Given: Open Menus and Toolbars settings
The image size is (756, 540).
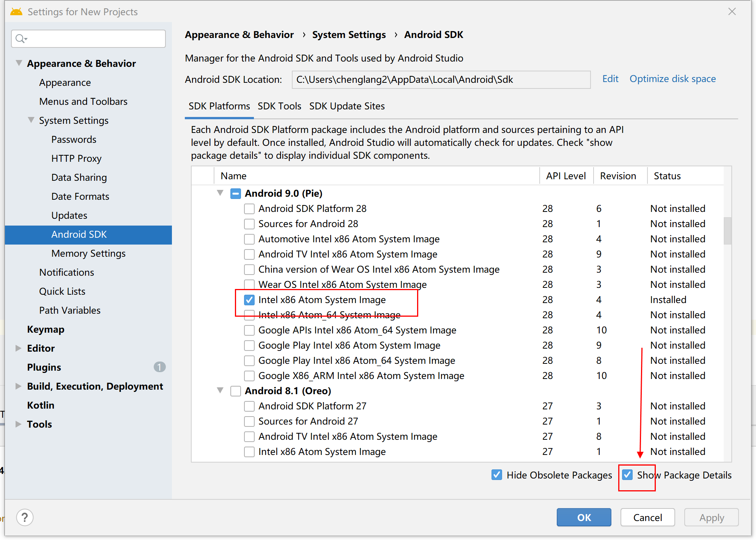Looking at the screenshot, I should [83, 101].
